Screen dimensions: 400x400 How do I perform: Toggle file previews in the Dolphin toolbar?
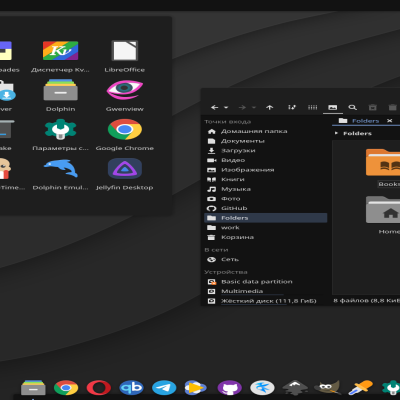(333, 107)
